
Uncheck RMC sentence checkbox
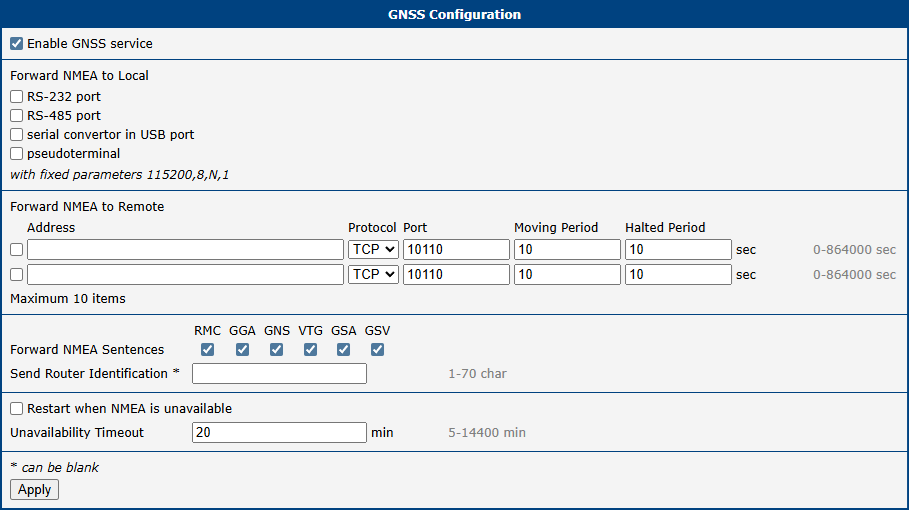click(207, 349)
